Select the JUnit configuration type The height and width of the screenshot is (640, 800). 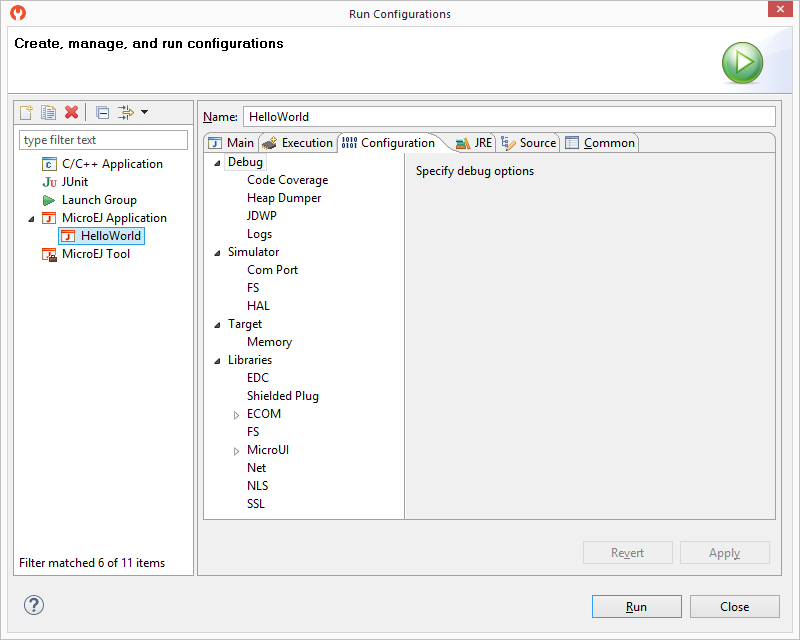pos(75,182)
